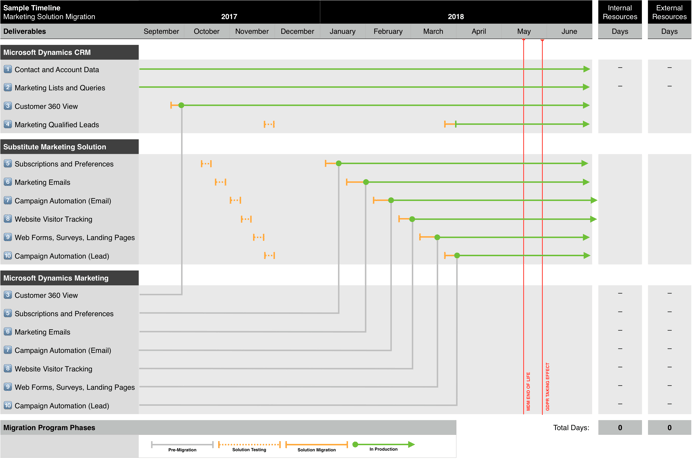The height and width of the screenshot is (459, 692).
Task: Click the Internal Resources column header
Action: click(620, 12)
